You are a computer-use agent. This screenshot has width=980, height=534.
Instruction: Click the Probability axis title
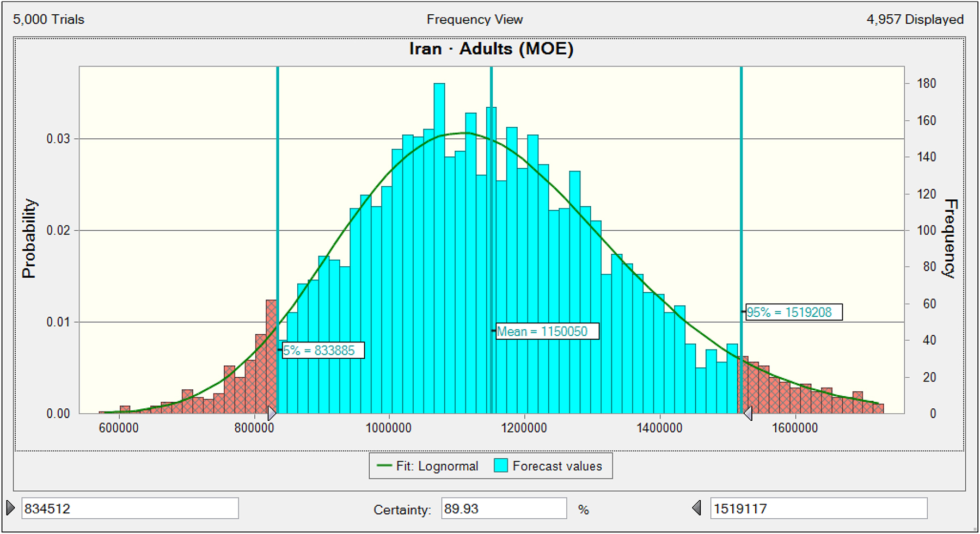29,238
